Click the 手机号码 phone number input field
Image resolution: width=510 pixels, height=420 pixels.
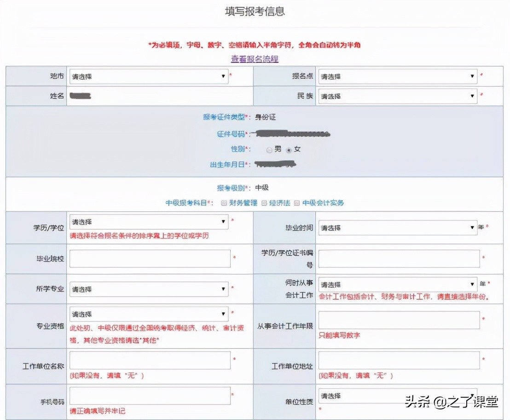(150, 395)
